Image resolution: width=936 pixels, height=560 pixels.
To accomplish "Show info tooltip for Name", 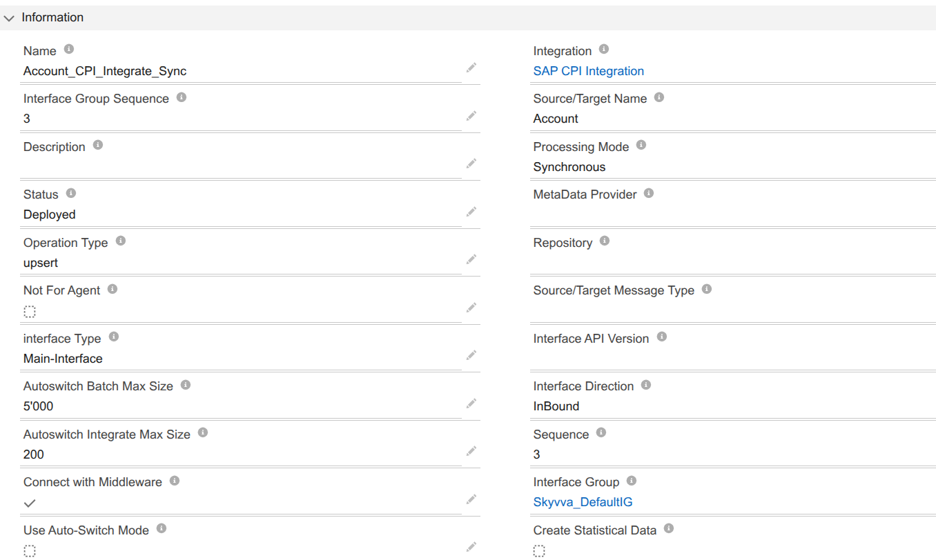I will point(68,50).
